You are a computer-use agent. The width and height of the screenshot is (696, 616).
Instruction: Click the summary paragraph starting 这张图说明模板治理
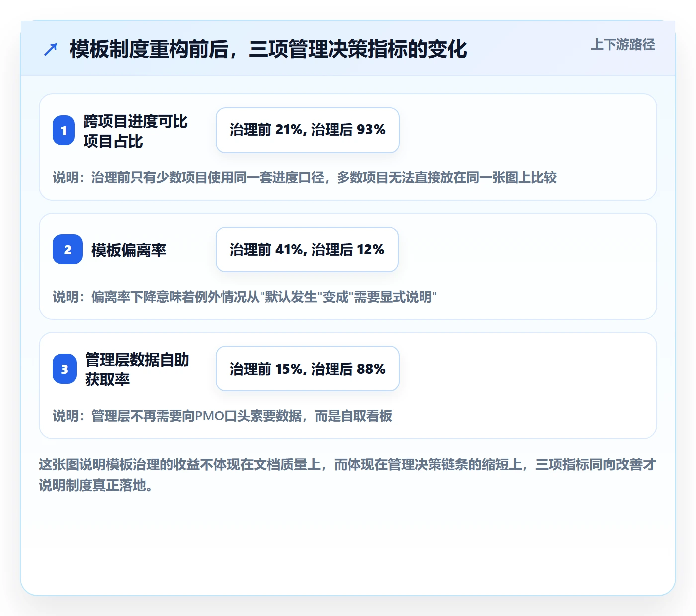[348, 475]
